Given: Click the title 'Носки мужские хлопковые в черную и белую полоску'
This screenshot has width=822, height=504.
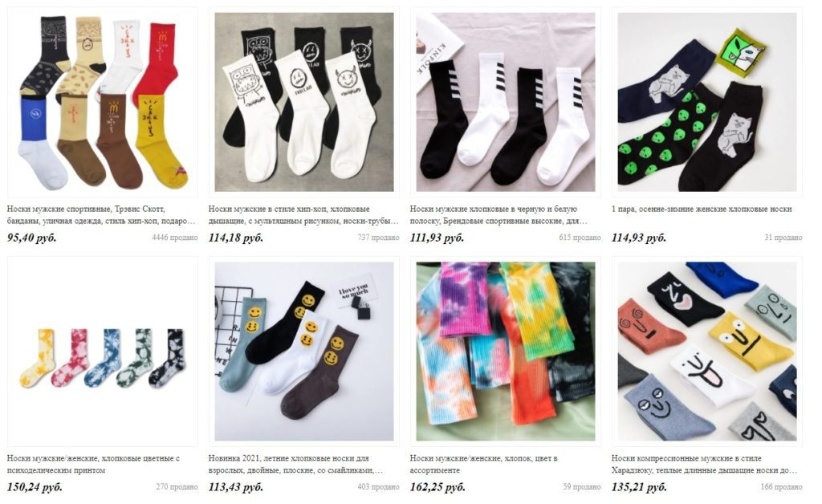Looking at the screenshot, I should [x=498, y=215].
